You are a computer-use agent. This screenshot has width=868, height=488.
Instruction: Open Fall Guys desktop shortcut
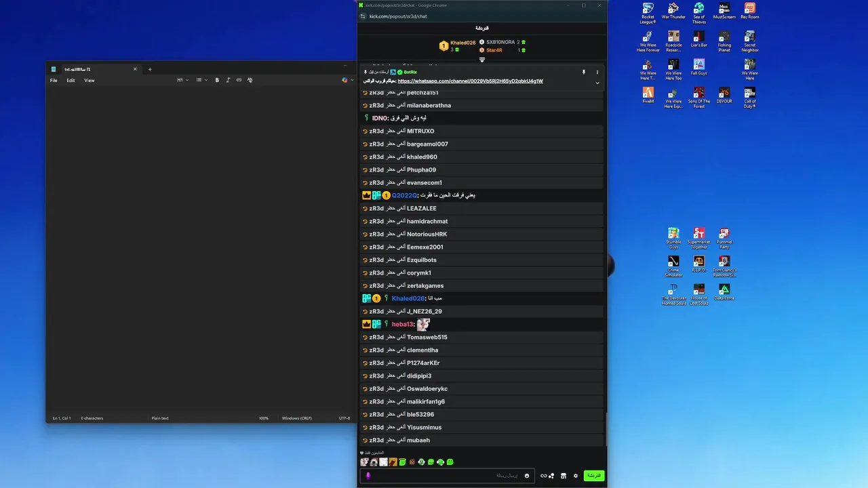tap(699, 66)
